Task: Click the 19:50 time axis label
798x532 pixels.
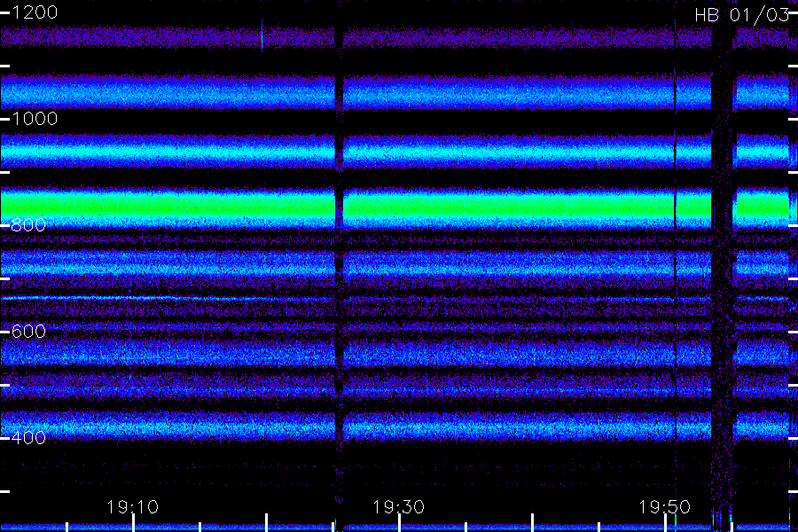Action: pyautogui.click(x=665, y=507)
